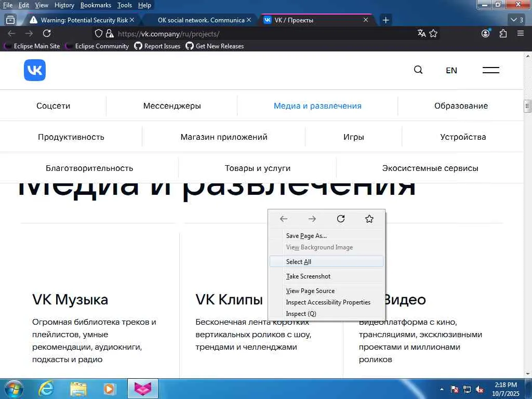Open the hamburger menu on VK page
Image resolution: width=532 pixels, height=399 pixels.
tap(490, 70)
